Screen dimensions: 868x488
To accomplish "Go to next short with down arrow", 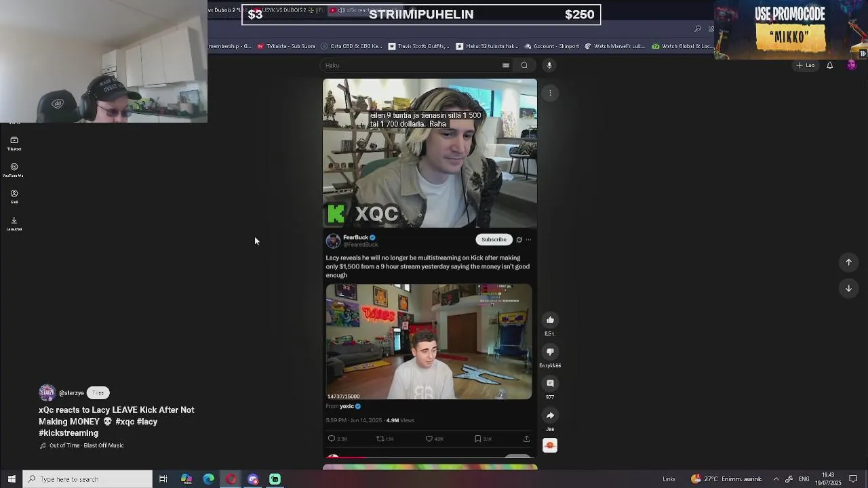I will pos(848,288).
